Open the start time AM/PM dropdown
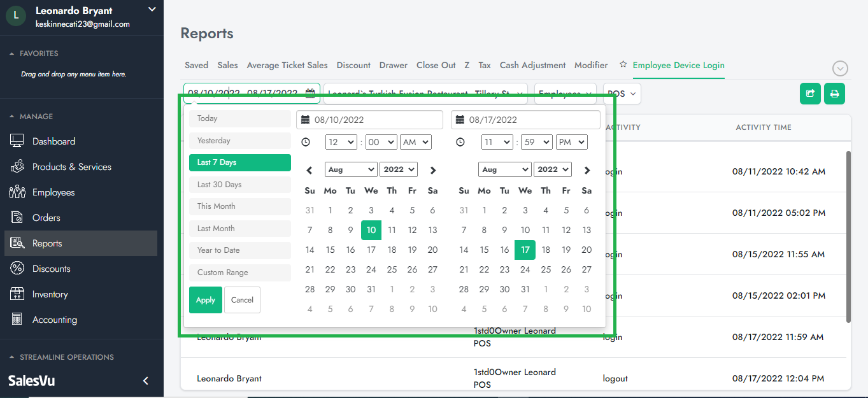This screenshot has height=398, width=868. (x=415, y=142)
